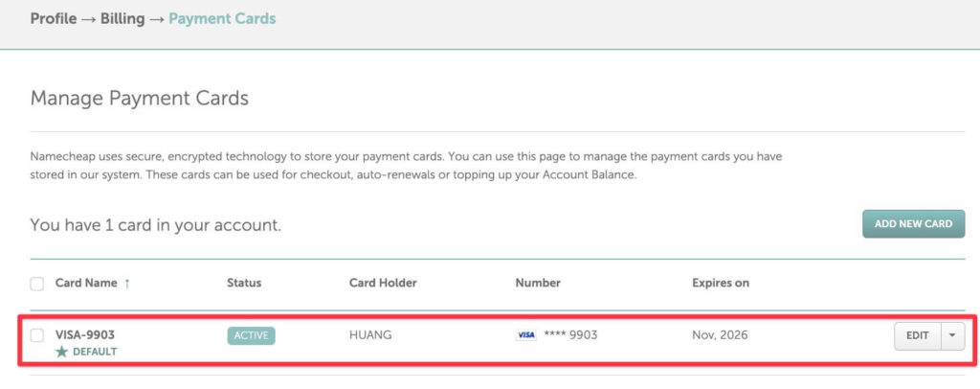The image size is (980, 389).
Task: Click the 'You have 1 card' text
Action: coord(156,225)
